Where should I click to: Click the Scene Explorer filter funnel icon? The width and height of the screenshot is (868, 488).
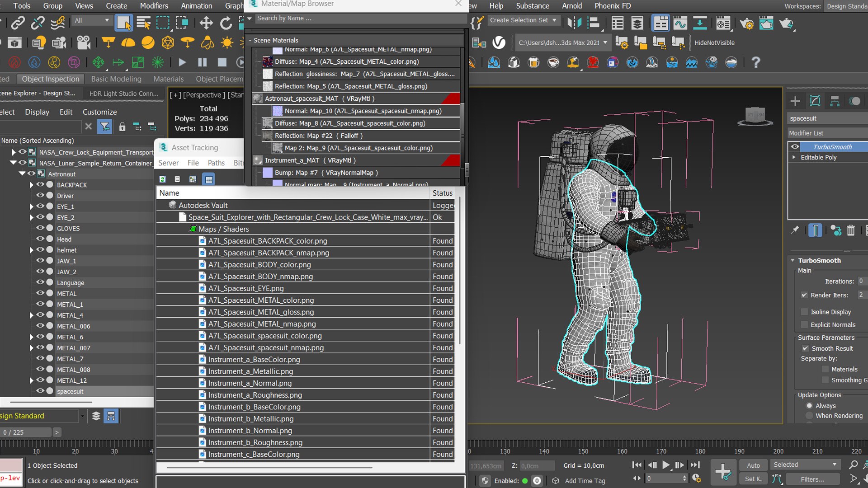105,127
